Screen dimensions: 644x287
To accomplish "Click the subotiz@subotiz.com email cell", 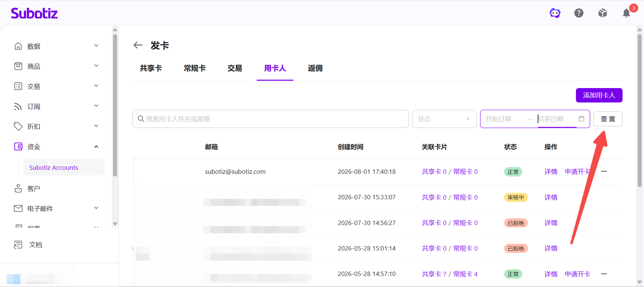I will [x=235, y=171].
